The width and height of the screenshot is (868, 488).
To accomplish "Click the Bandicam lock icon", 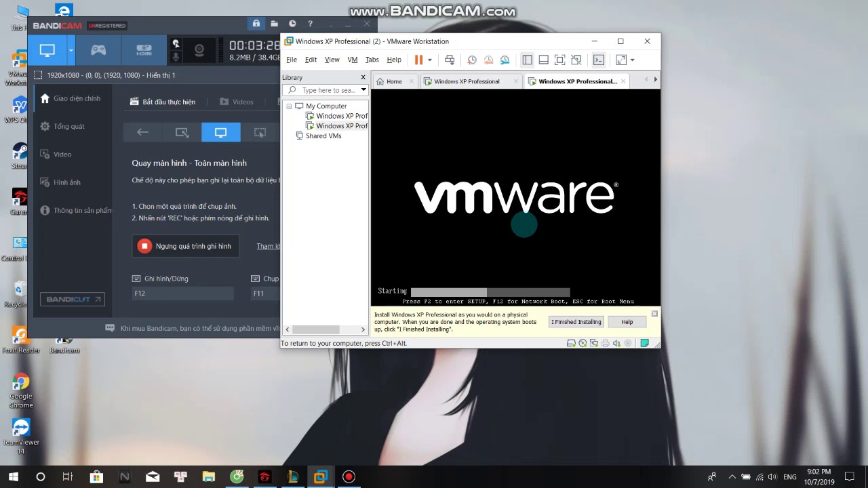I will 256,24.
